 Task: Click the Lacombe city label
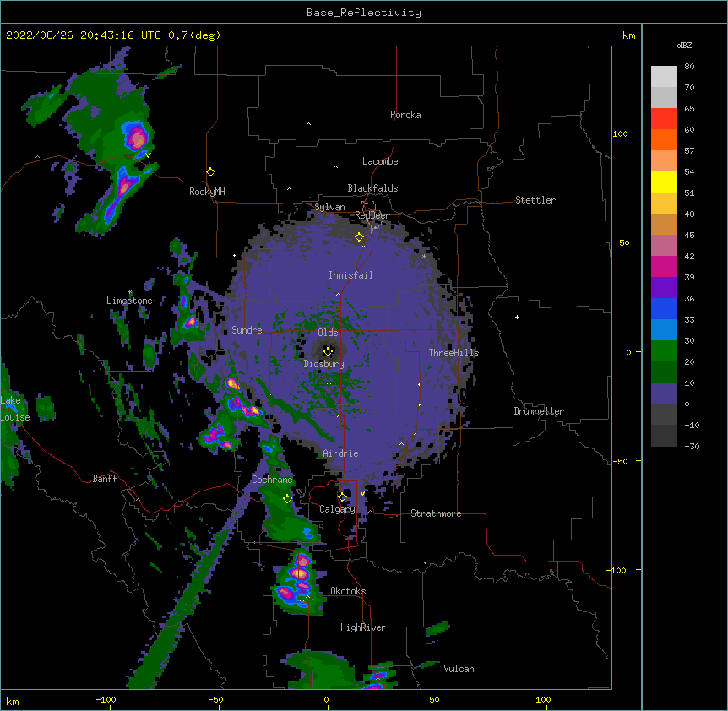coord(380,161)
